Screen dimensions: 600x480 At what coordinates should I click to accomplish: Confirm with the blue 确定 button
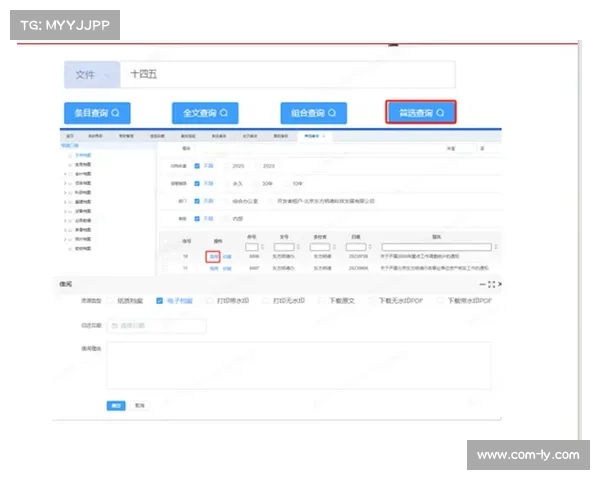[x=116, y=405]
